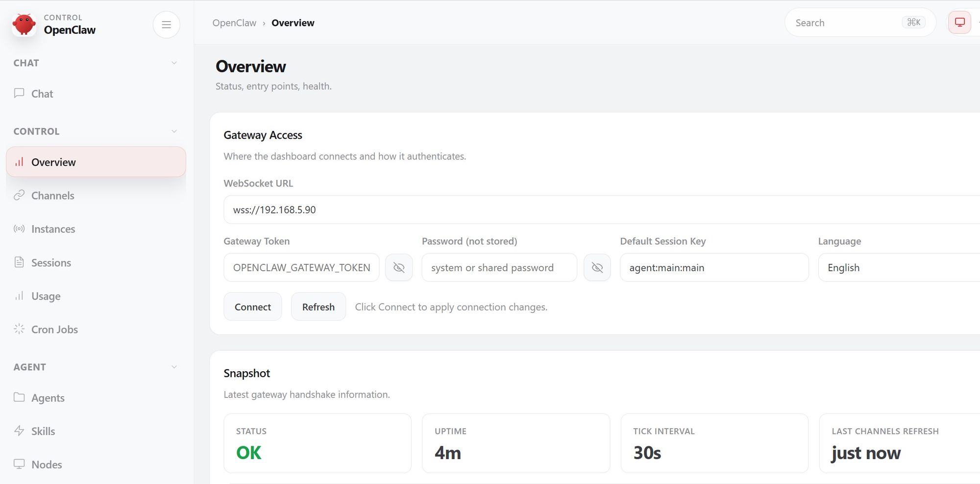Toggle Gateway Token visibility eye icon
Viewport: 980px width, 484px height.
point(399,268)
